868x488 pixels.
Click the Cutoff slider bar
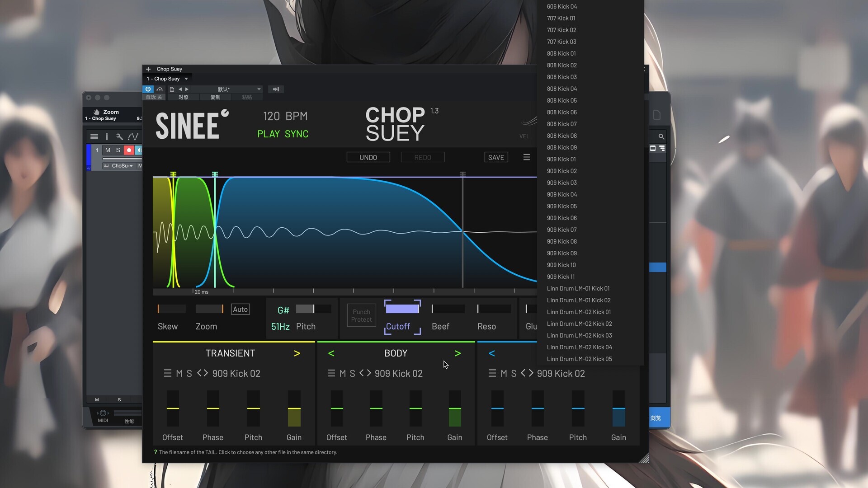pyautogui.click(x=402, y=309)
